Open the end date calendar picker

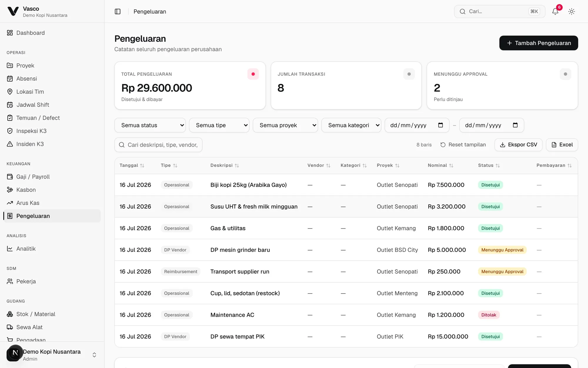515,125
